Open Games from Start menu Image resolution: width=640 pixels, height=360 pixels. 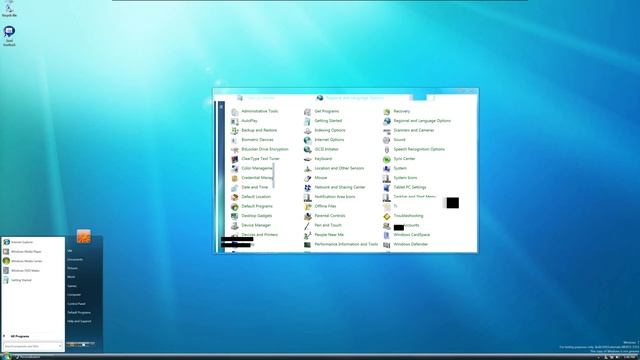72,286
